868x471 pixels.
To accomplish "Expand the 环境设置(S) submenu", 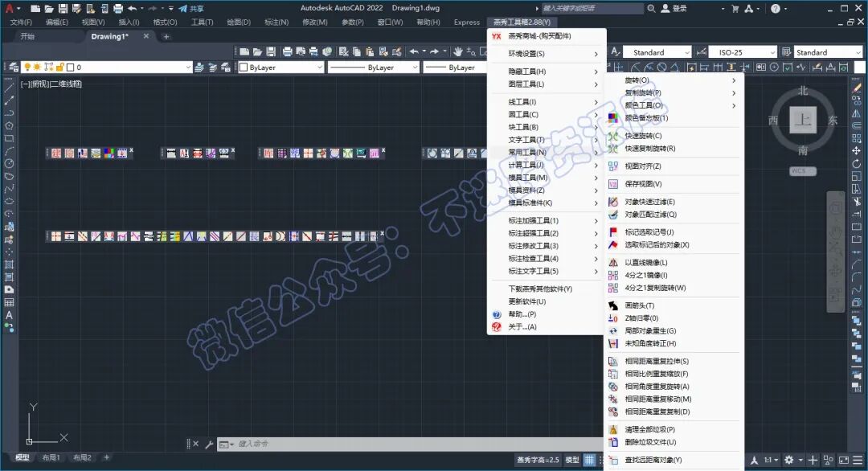I will point(547,54).
